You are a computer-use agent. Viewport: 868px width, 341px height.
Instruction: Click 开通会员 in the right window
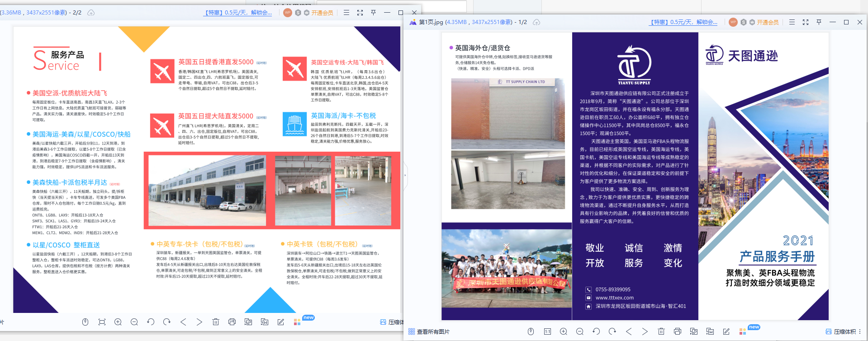coord(768,22)
